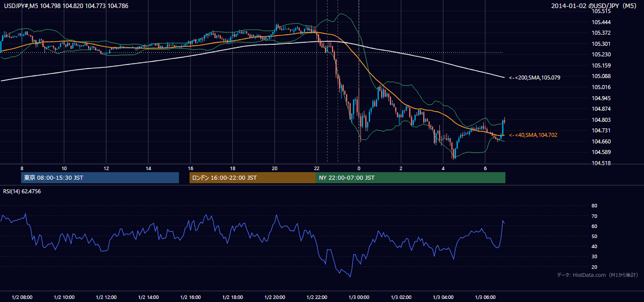Click price level 104.803 on axis
The width and height of the screenshot is (644, 302).
[601, 120]
